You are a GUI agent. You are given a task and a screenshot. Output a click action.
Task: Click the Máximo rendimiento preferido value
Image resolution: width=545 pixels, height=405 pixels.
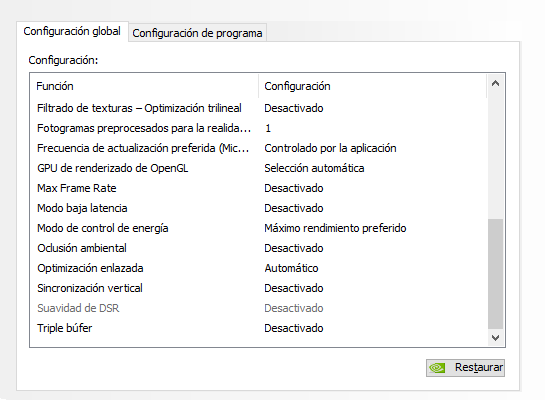(x=335, y=228)
